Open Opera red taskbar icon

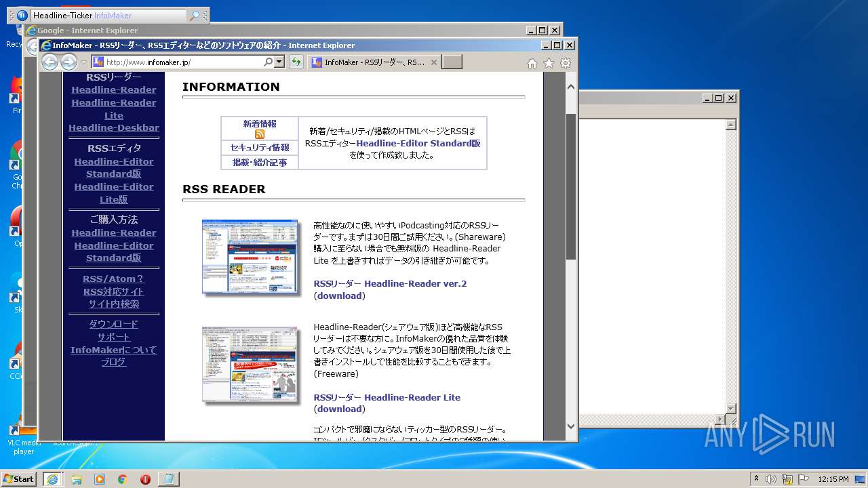tap(145, 479)
